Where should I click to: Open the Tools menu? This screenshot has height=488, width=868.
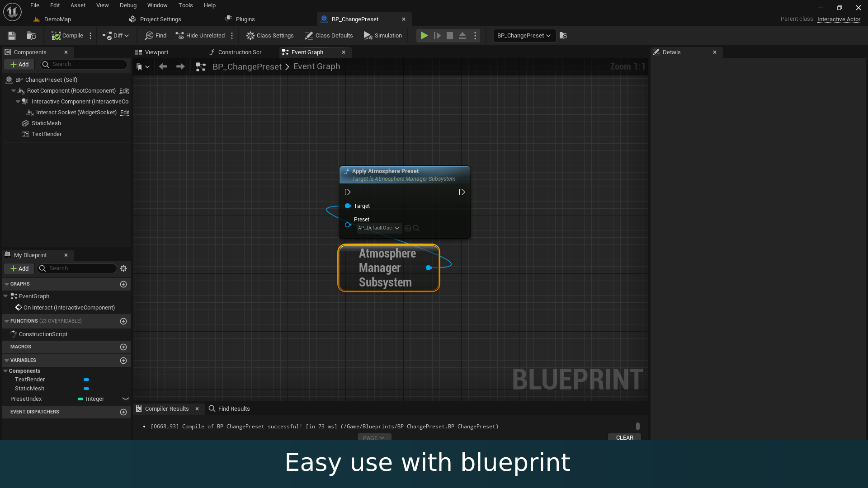coord(185,5)
